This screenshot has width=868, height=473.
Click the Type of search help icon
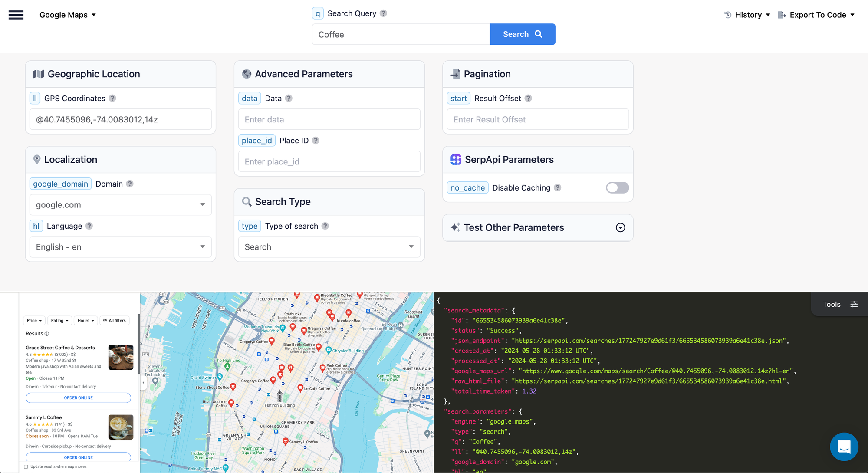click(325, 226)
